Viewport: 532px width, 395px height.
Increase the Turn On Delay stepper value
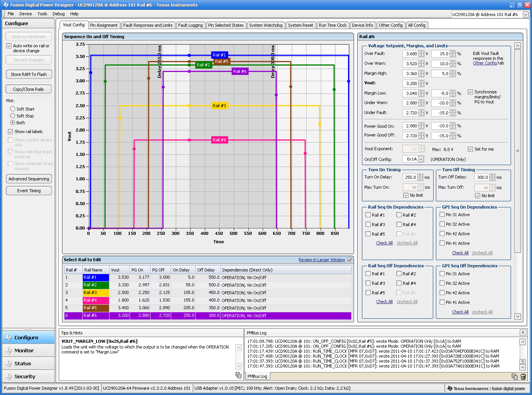420,176
